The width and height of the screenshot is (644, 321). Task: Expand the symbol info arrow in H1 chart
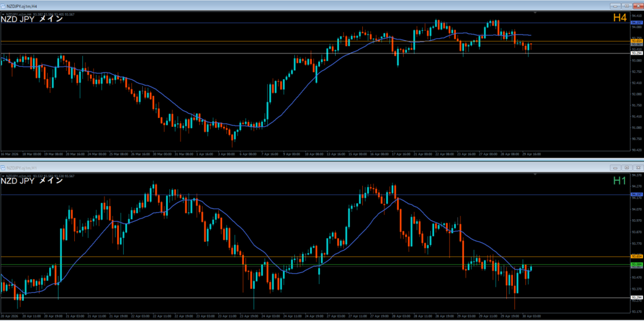tap(3, 175)
